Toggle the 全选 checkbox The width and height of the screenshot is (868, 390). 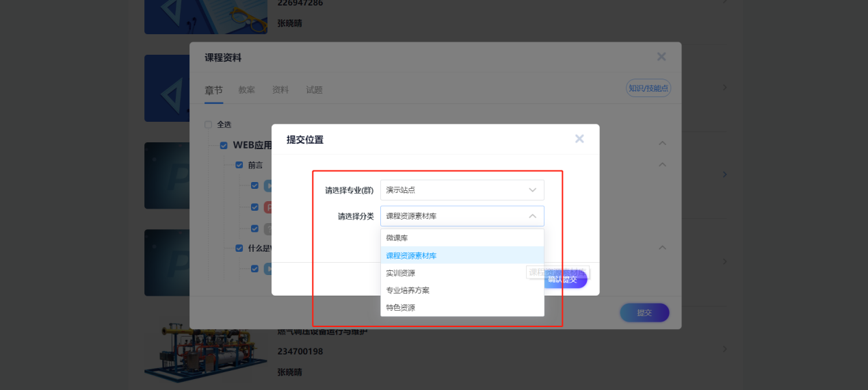tap(209, 125)
